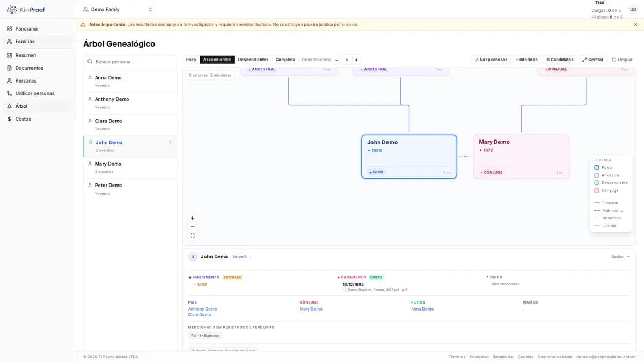Focus the Buscar persona search field

pos(130,62)
